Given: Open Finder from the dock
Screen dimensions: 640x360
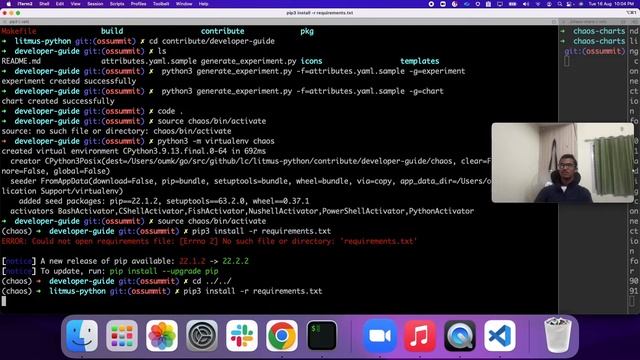Looking at the screenshot, I should [x=82, y=336].
